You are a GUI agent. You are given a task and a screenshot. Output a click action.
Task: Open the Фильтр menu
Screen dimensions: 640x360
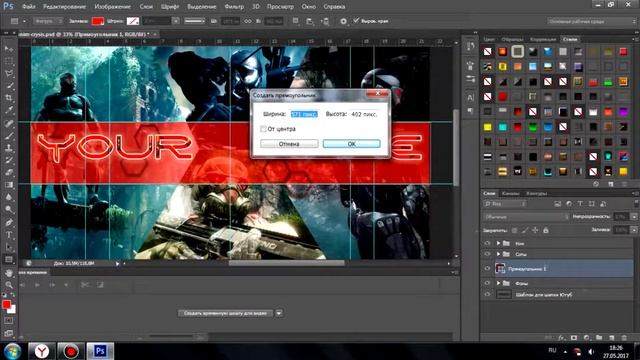[x=234, y=7]
